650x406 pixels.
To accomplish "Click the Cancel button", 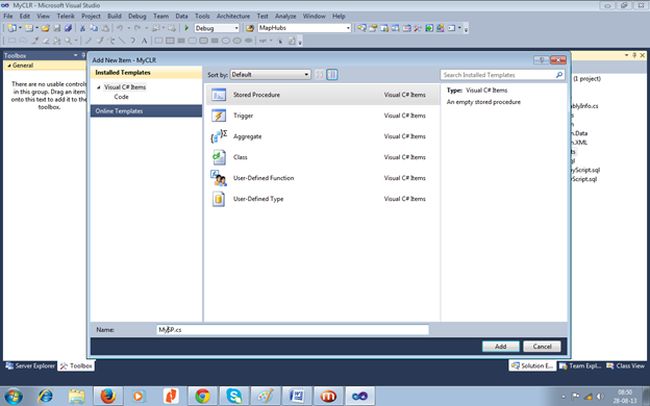I will pyautogui.click(x=542, y=346).
